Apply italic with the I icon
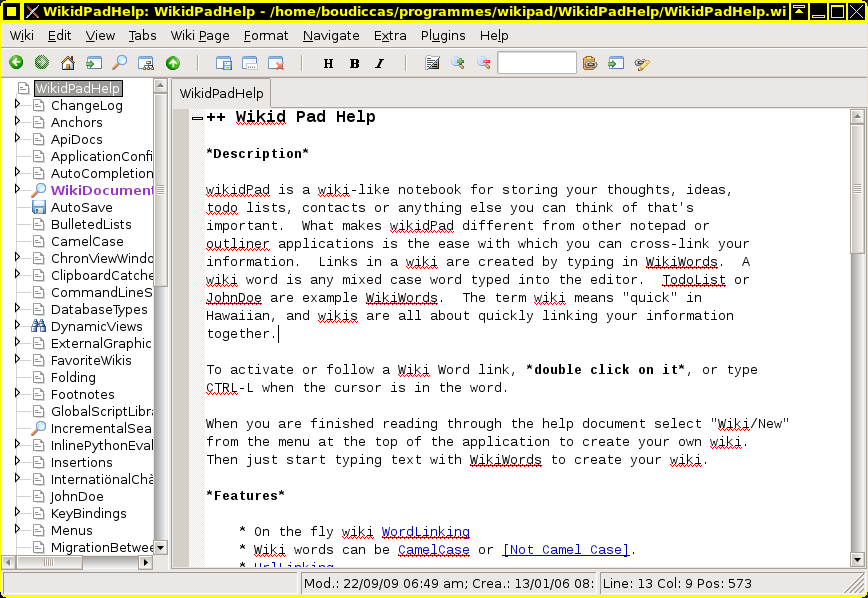 point(380,64)
